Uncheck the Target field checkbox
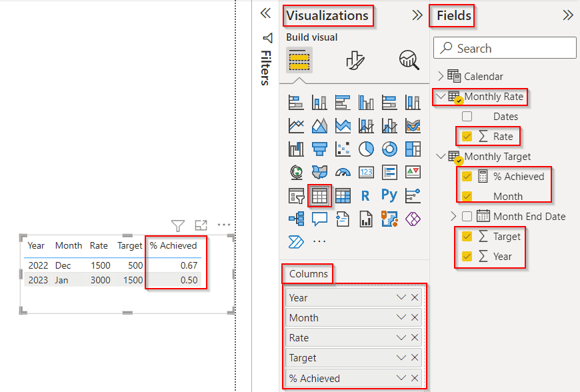Image resolution: width=580 pixels, height=392 pixels. coord(467,236)
